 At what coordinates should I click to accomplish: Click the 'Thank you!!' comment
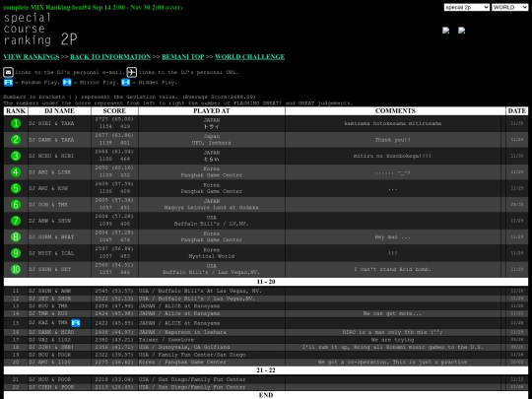[x=393, y=140]
